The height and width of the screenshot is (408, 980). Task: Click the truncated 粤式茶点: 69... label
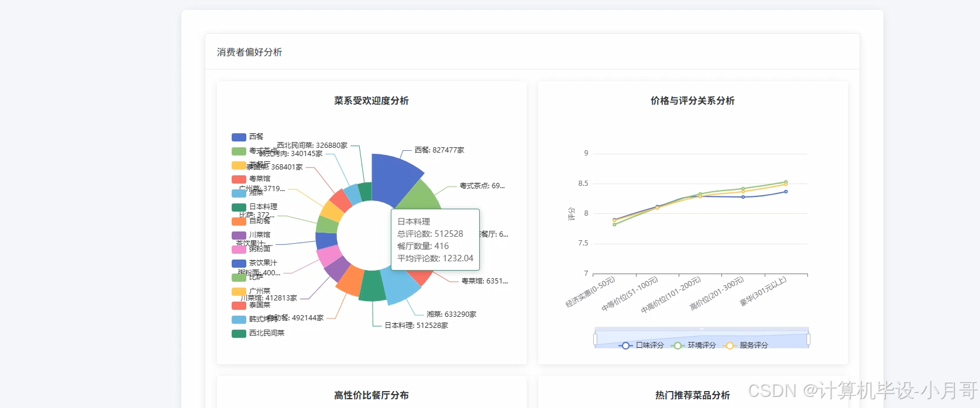482,186
